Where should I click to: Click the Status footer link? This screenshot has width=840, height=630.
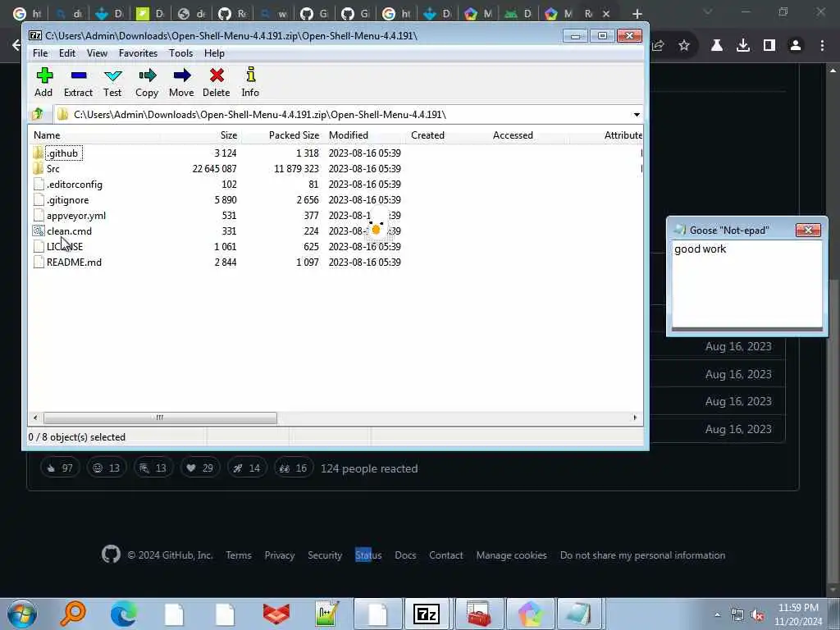368,555
